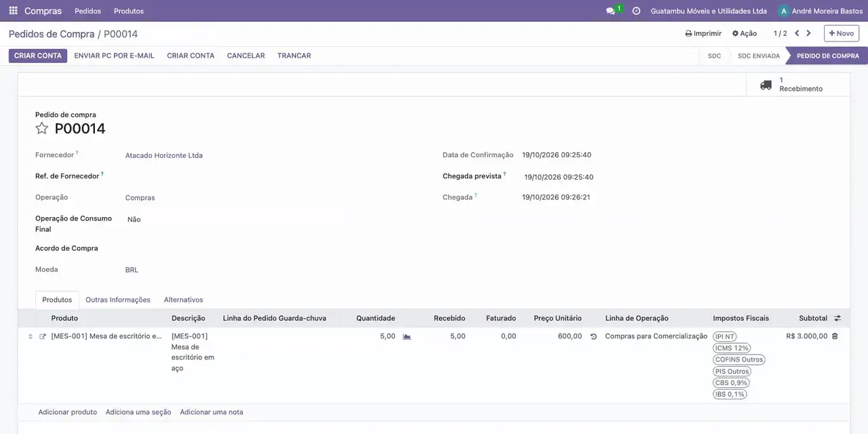Click Enviar PC por E-mail button
This screenshot has width=868, height=434.
(114, 56)
